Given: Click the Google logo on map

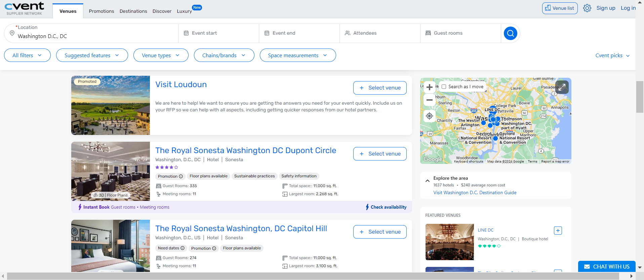Looking at the screenshot, I should click(x=433, y=159).
